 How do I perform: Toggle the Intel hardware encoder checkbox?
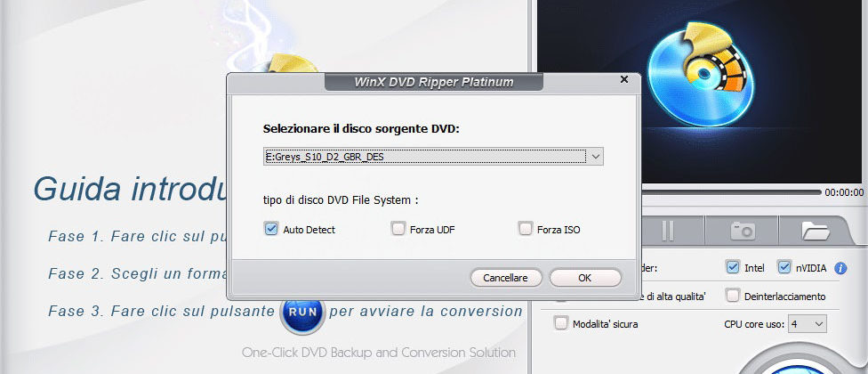coord(733,267)
